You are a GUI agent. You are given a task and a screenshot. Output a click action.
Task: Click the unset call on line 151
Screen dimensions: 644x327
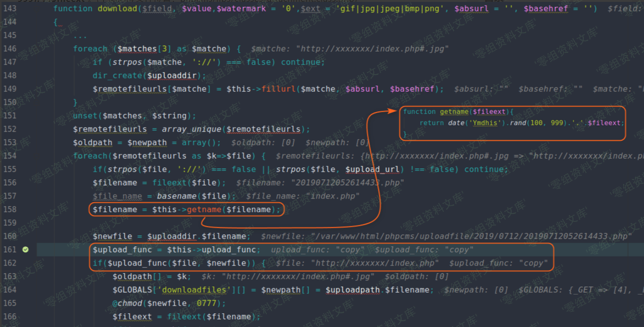(x=86, y=116)
